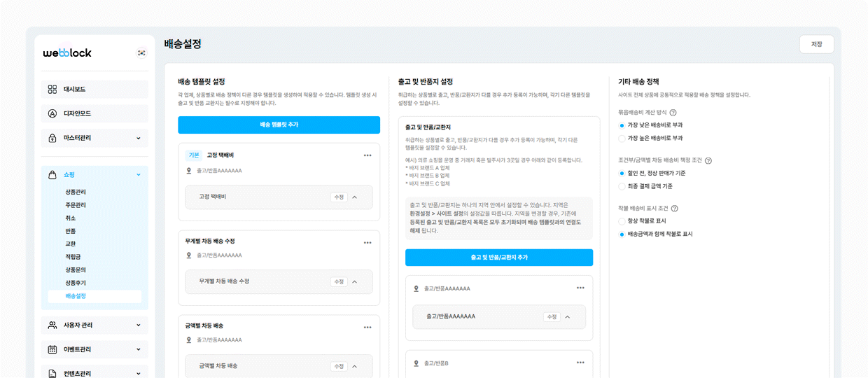Click the 출고 및 반품/교환지 추가 button
The image size is (868, 378).
click(499, 258)
